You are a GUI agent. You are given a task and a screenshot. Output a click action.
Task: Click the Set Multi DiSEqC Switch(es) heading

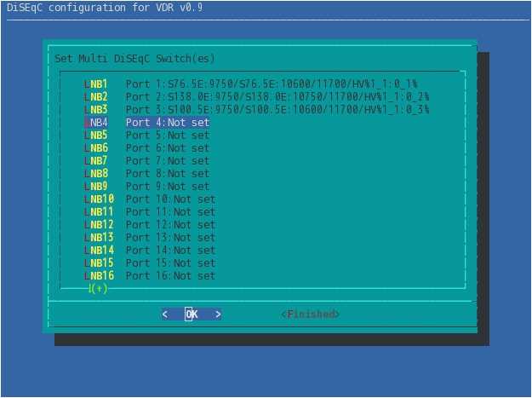pyautogui.click(x=134, y=59)
